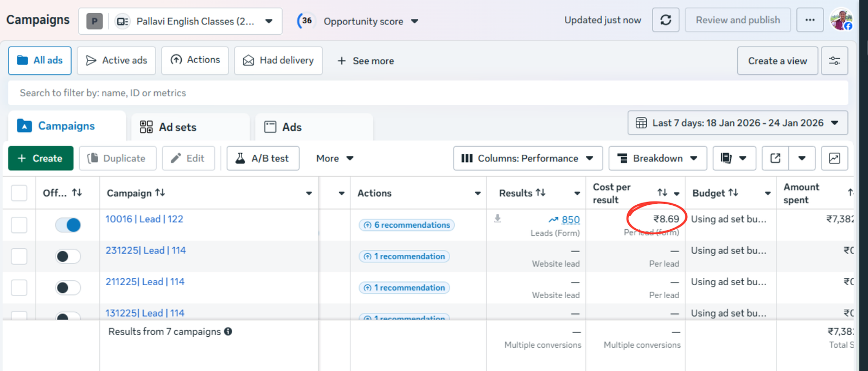Open the Actions column header menu arrow

[x=477, y=193]
